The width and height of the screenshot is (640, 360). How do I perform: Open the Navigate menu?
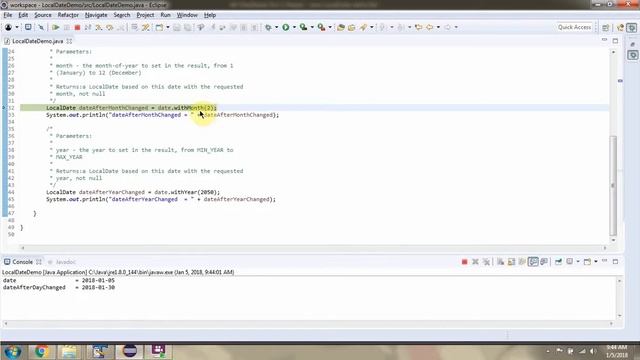point(96,15)
